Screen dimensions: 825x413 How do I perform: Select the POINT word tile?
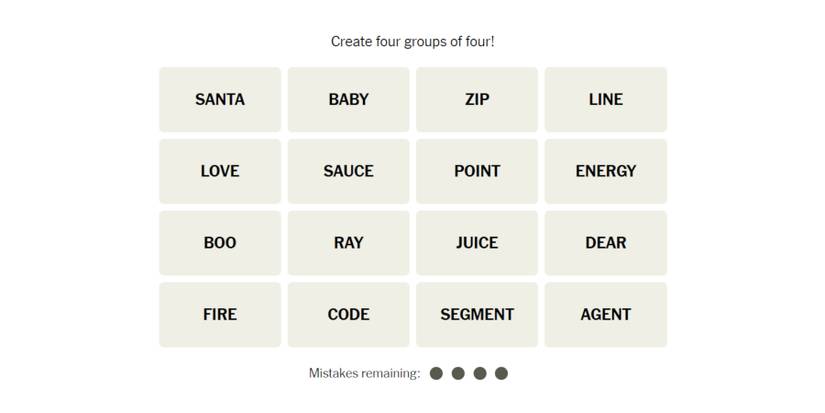click(477, 171)
